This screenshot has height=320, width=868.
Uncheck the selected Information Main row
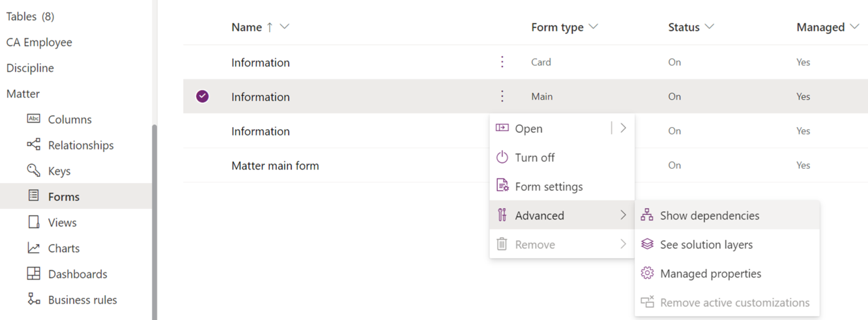pyautogui.click(x=202, y=97)
